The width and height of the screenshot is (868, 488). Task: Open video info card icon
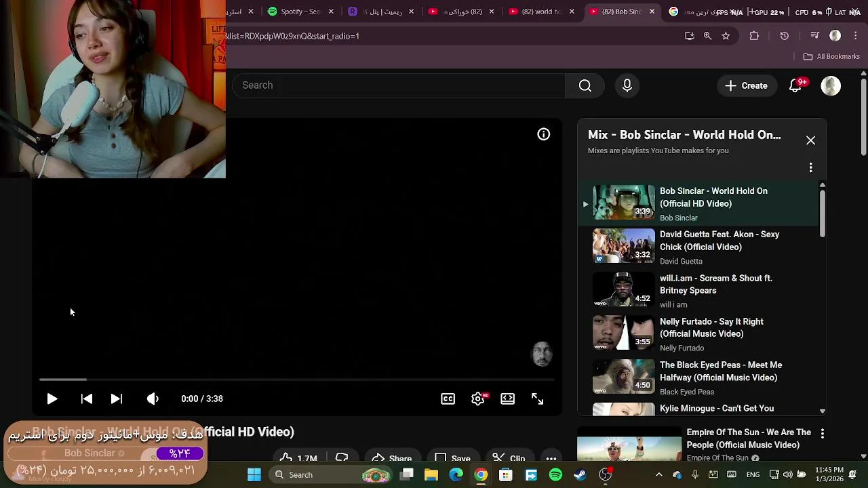(x=544, y=134)
